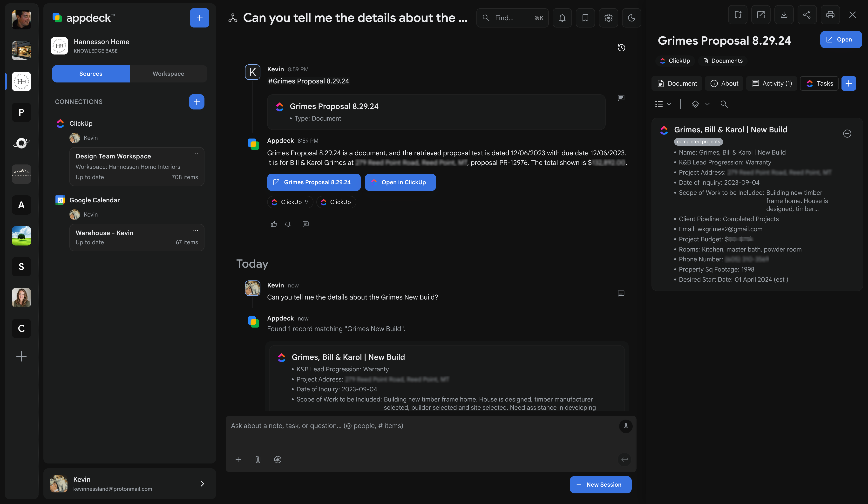Open the planet icon workspace in sidebar
This screenshot has height=504, width=868.
click(x=21, y=143)
